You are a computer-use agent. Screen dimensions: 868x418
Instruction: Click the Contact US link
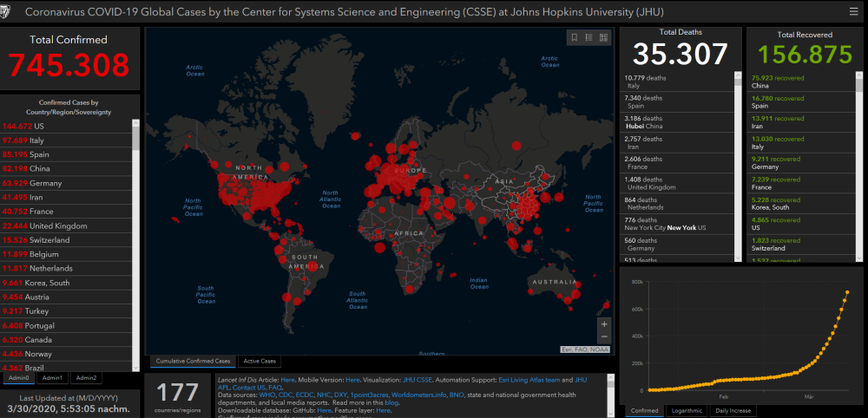coord(248,388)
